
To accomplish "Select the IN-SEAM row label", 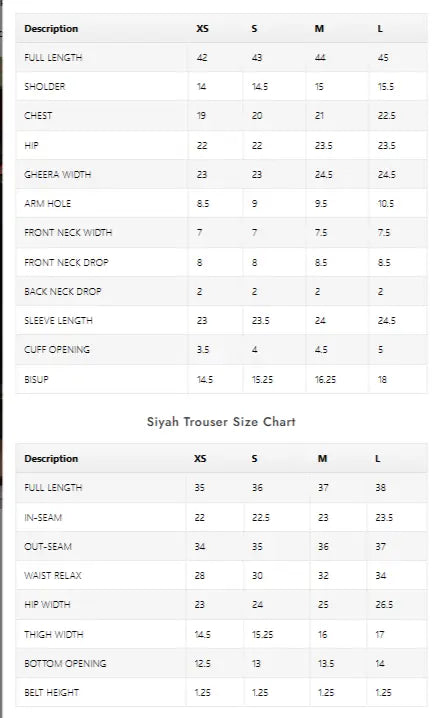I will point(43,517).
